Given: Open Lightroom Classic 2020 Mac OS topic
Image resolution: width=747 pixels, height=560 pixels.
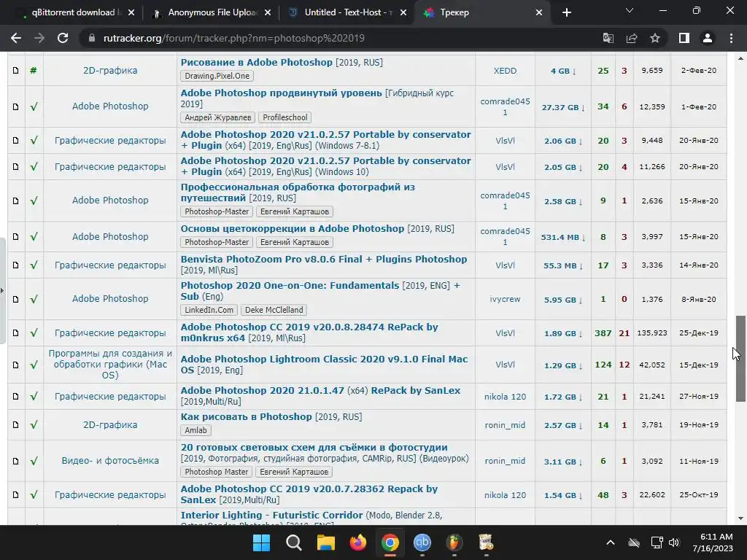Looking at the screenshot, I should [x=324, y=365].
